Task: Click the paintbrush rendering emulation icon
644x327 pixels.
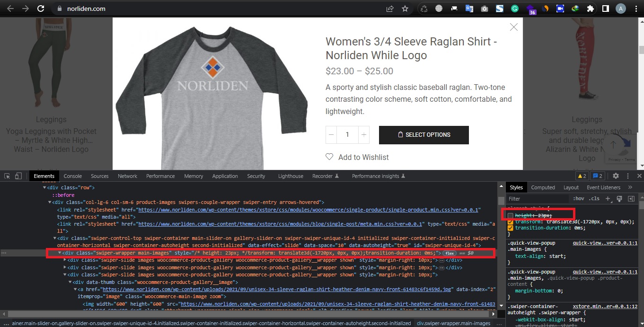Action: [619, 199]
